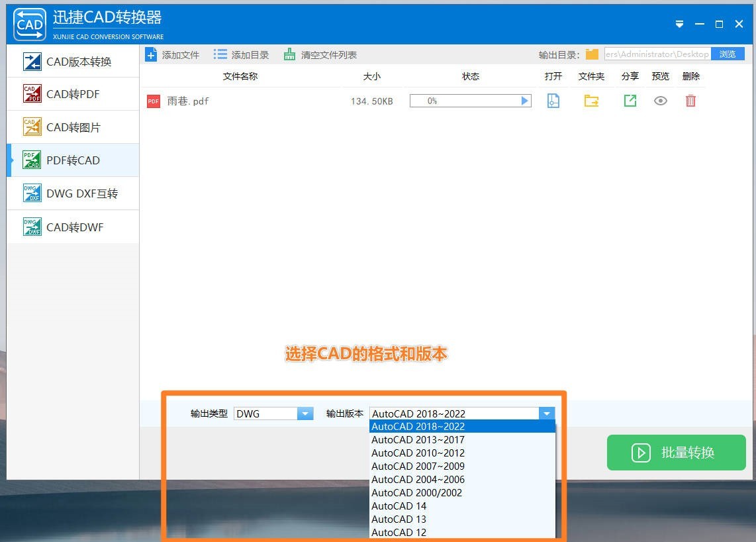Viewport: 756px width, 542px height.
Task: Open the output folder for 雨巷.pdf
Action: click(x=591, y=101)
